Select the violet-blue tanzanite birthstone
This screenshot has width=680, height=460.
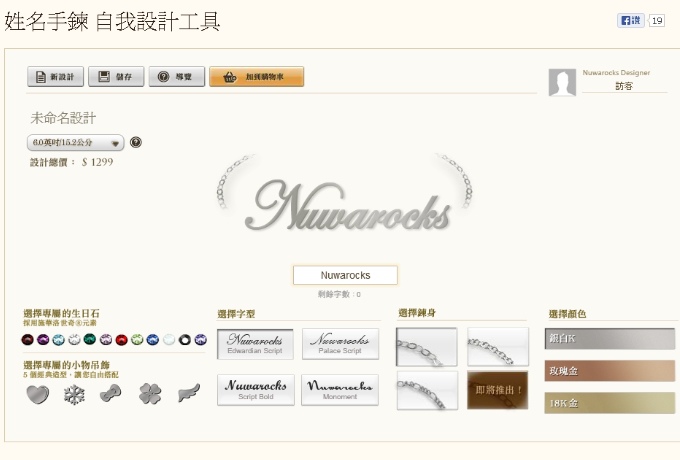tap(200, 339)
